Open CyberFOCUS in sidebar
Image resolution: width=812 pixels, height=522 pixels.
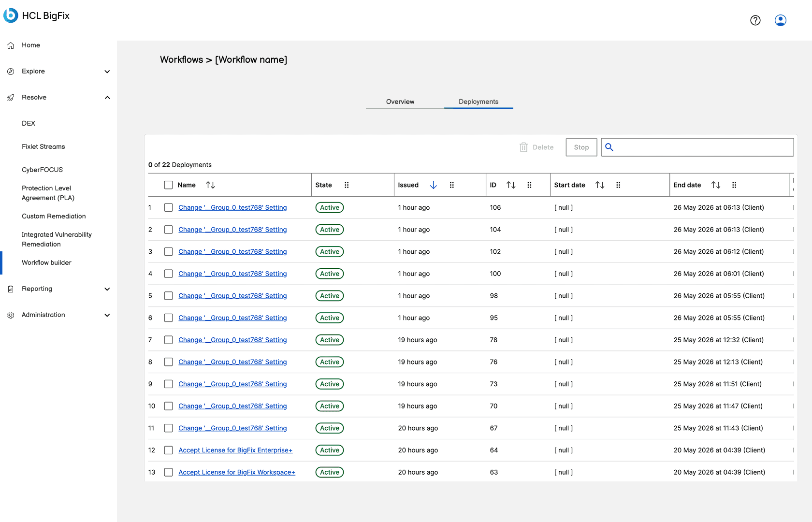coord(43,170)
